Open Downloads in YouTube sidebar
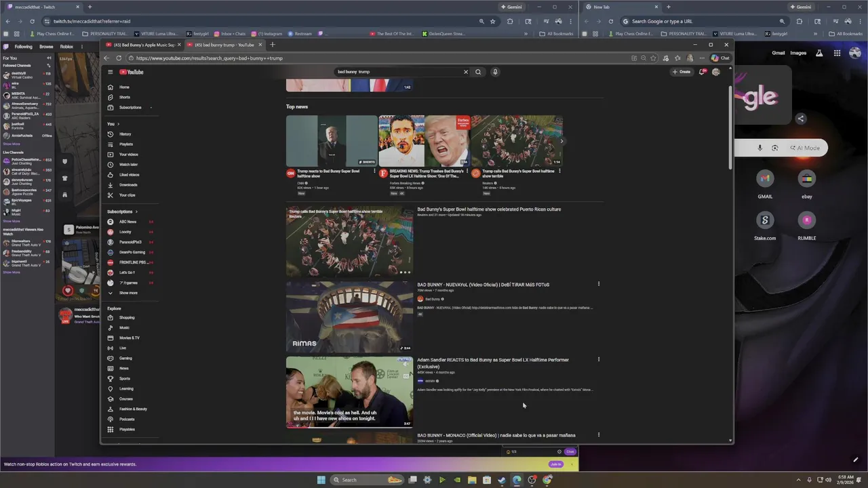The image size is (868, 488). 130,185
